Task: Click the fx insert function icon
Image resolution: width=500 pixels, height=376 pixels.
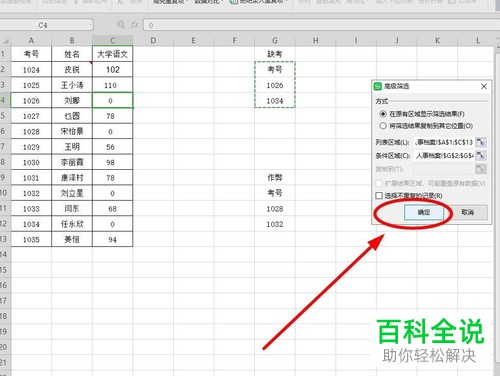Action: (x=135, y=25)
